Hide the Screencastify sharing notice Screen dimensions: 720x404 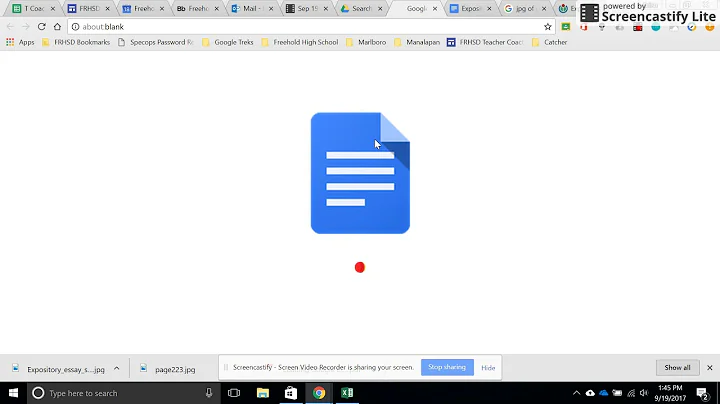click(488, 368)
